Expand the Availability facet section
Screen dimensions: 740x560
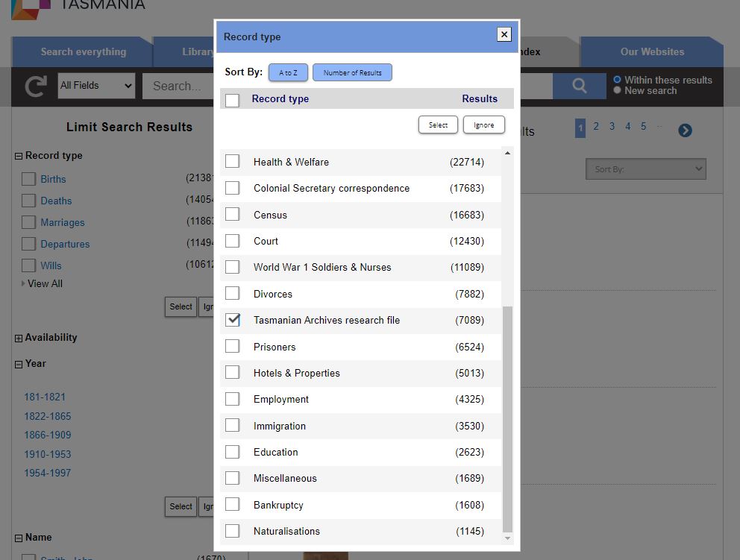19,338
